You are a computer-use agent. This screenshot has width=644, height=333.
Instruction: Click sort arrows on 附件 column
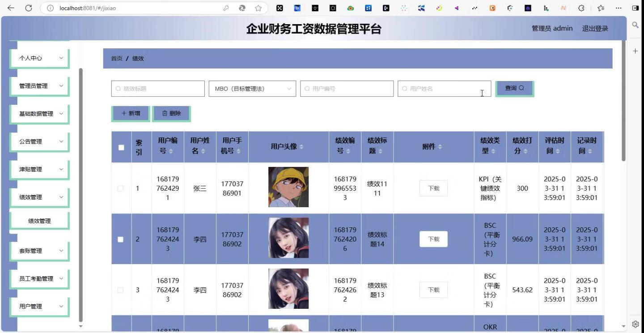[440, 147]
